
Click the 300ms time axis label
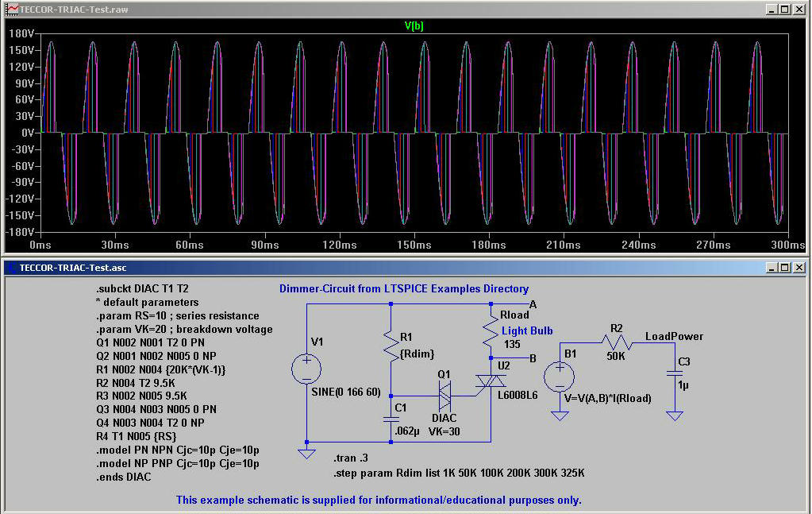point(787,245)
